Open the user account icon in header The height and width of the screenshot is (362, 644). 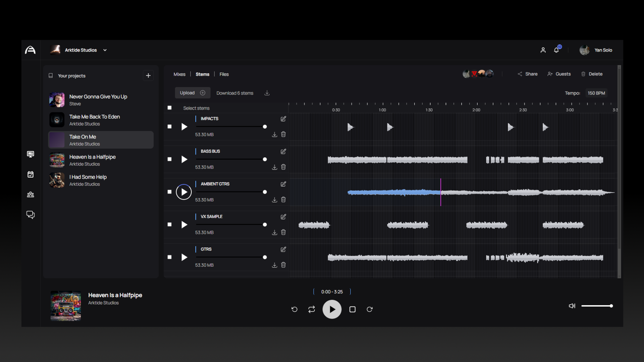click(543, 50)
